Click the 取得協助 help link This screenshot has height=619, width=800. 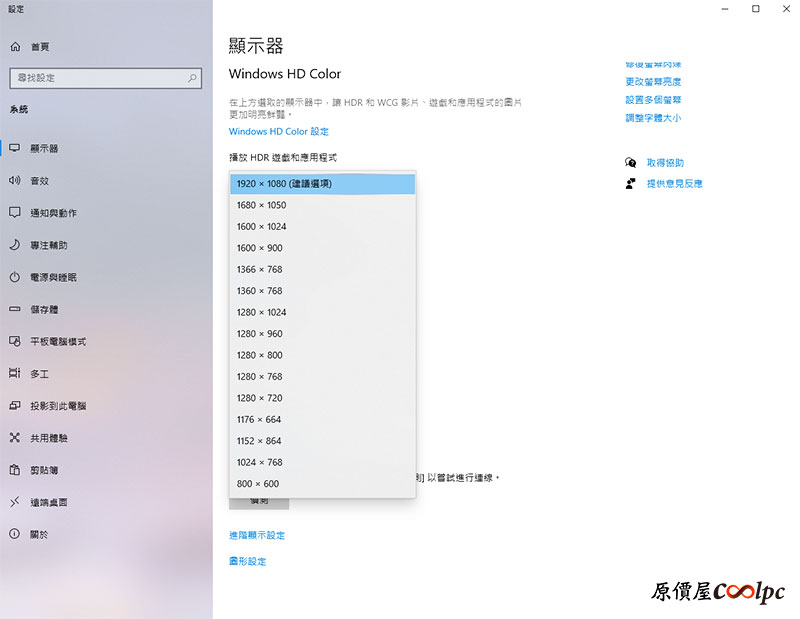665,163
